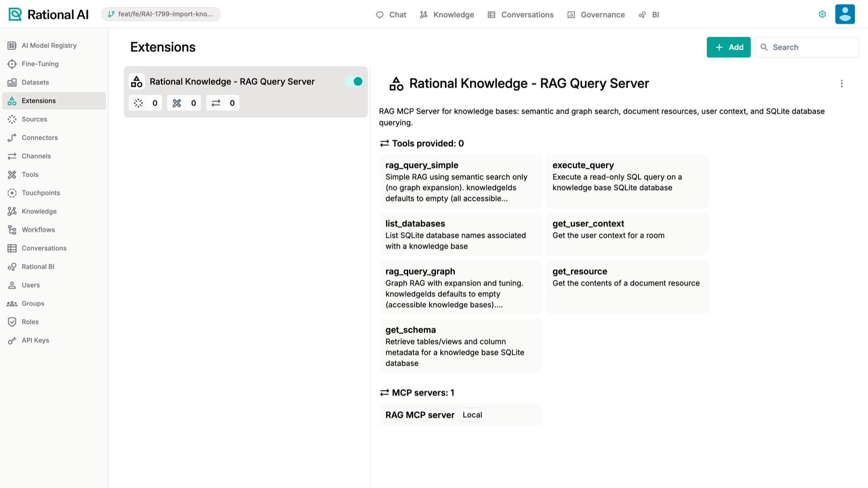Click the 'MCP servers: 1' heading
This screenshot has width=868, height=488.
tap(417, 393)
